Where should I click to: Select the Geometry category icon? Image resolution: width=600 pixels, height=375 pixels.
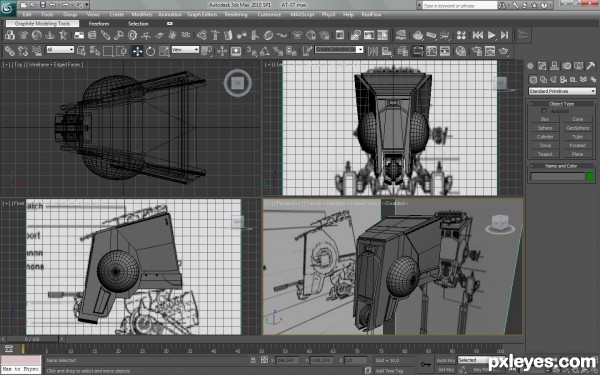click(x=533, y=80)
